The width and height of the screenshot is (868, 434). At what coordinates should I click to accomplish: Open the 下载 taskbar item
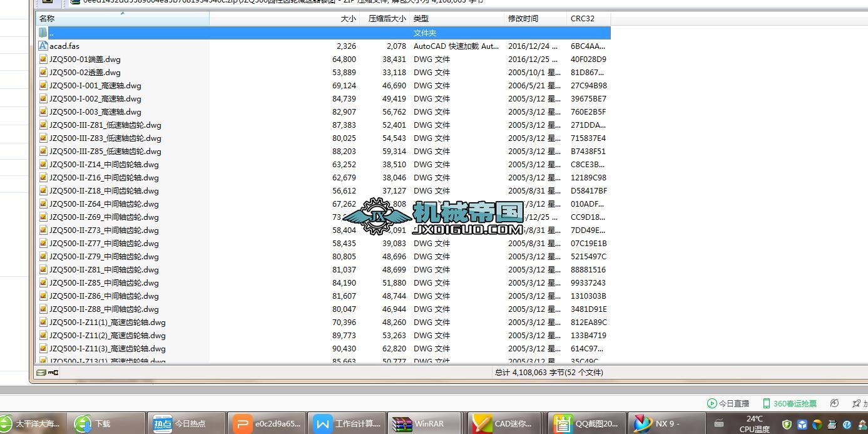pos(106,423)
